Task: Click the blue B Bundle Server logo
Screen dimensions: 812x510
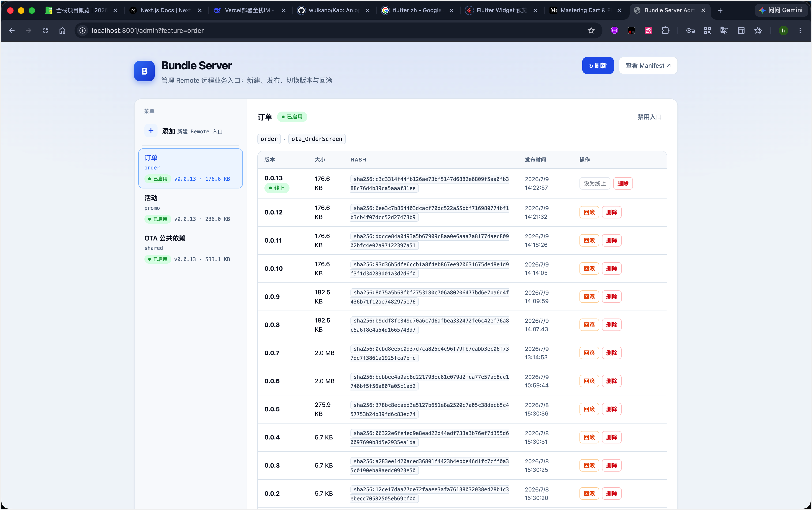Action: click(144, 71)
